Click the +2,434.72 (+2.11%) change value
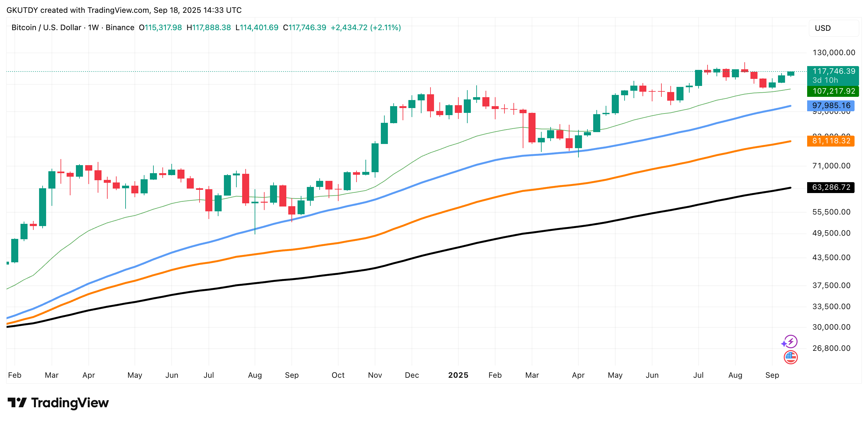 tap(365, 28)
